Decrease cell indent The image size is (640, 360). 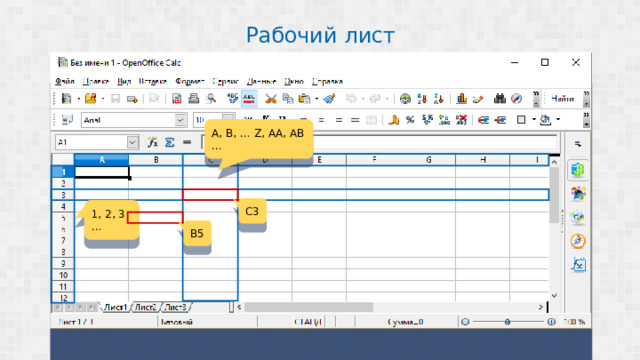(x=483, y=120)
